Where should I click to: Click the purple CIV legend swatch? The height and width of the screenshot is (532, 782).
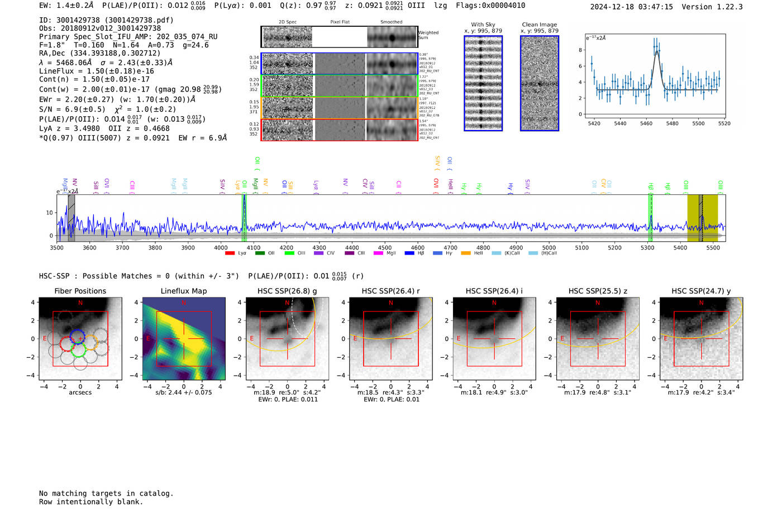319,253
